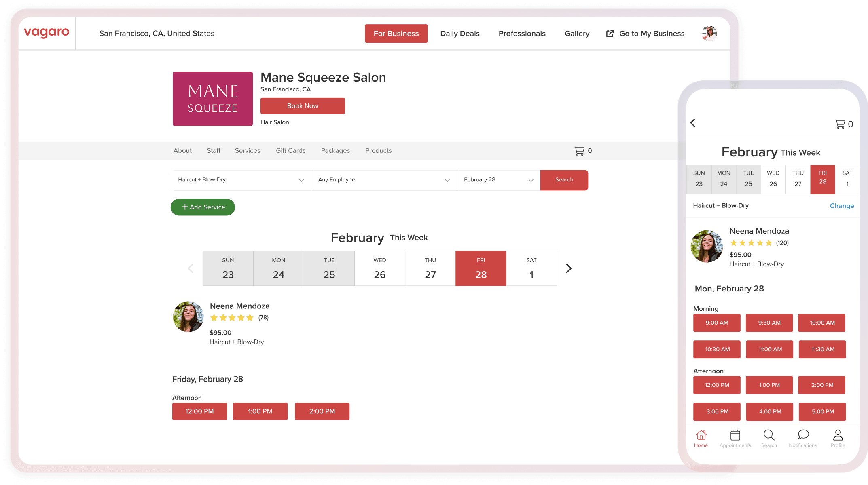Book the desktop 1:00 PM time slot
Image resolution: width=868 pixels, height=485 pixels.
[260, 411]
